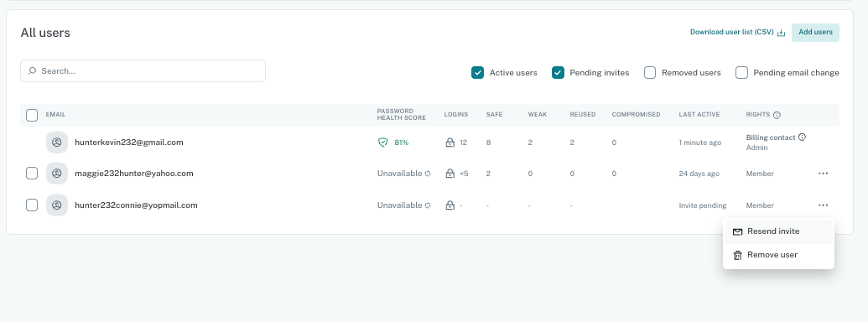Click the PASSWORD HEALTH SCORE column header

(x=402, y=115)
